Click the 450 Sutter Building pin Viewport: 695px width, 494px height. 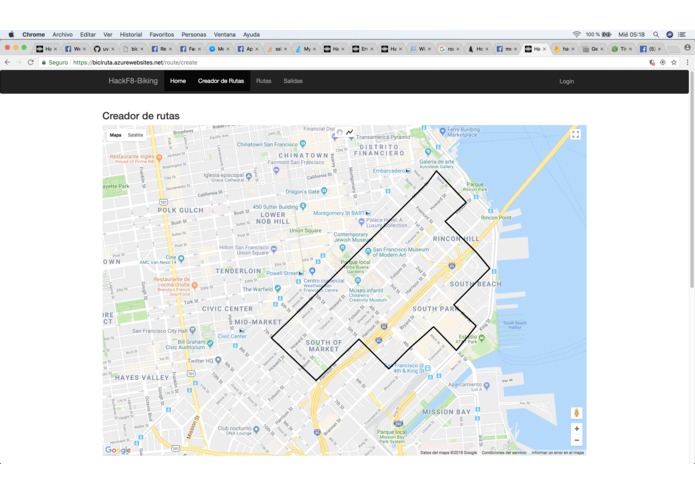point(303,206)
